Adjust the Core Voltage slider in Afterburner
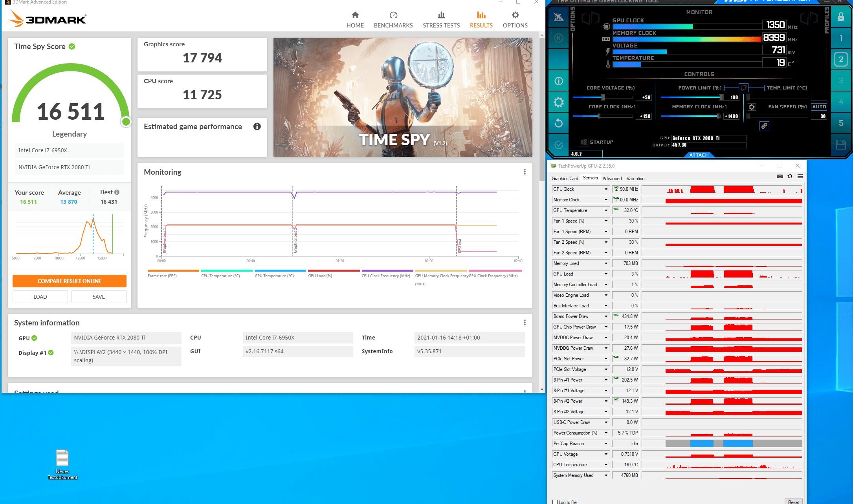Screen dimensions: 853x504 [x=603, y=97]
